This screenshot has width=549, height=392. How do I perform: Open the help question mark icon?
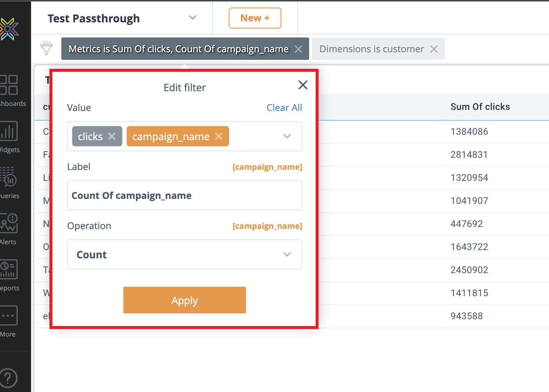(x=8, y=378)
